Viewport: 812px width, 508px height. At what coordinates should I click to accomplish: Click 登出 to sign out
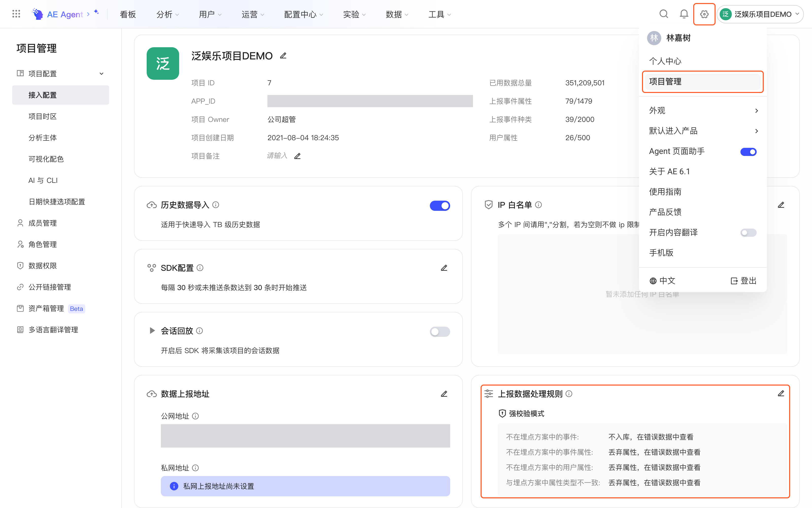[743, 280]
